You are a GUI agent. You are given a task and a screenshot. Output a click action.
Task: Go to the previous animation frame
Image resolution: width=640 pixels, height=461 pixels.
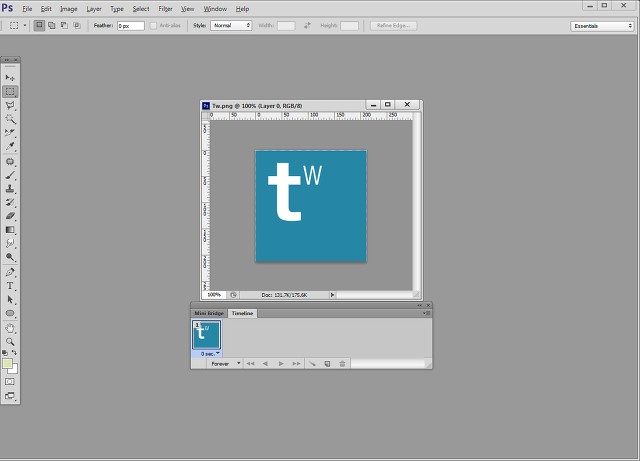(265, 363)
